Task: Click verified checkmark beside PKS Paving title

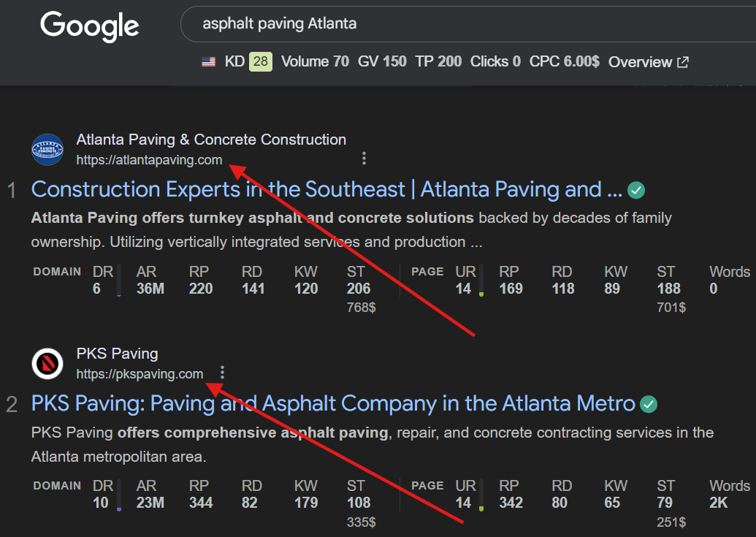Action: pos(649,405)
